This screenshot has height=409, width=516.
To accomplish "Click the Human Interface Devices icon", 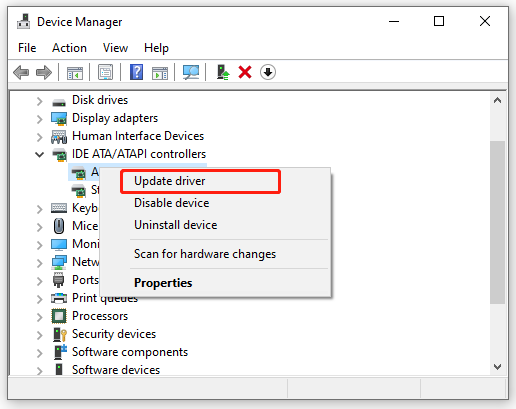I will [x=59, y=137].
